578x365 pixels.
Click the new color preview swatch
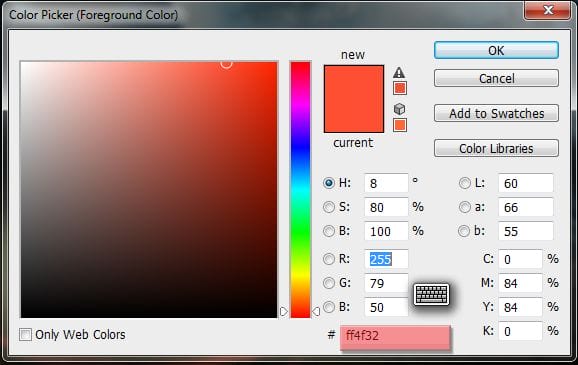pos(354,82)
